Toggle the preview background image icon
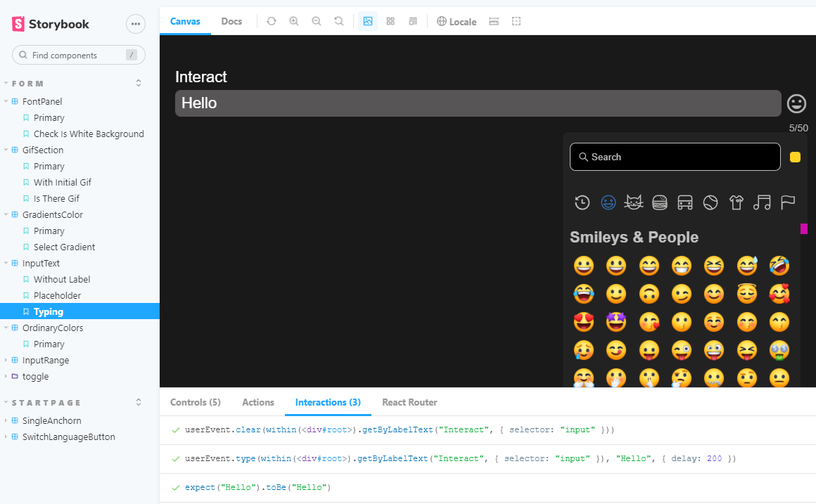The image size is (816, 504). 368,21
